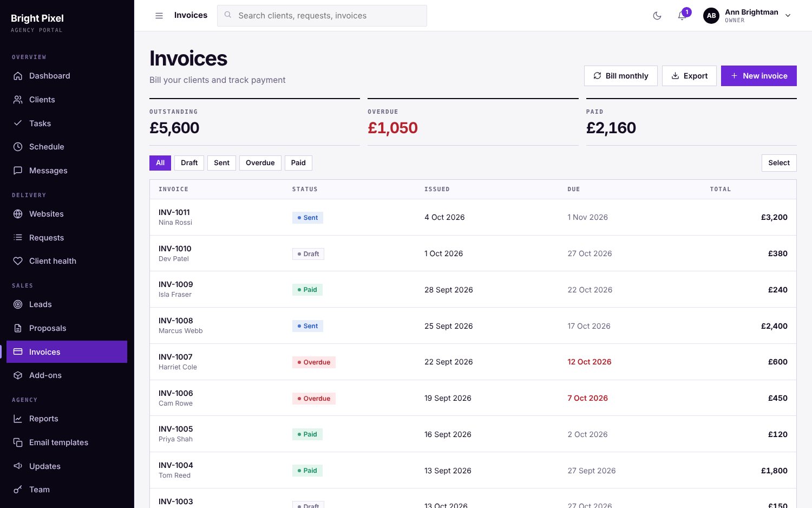Image resolution: width=812 pixels, height=508 pixels.
Task: Click the Updates megaphone icon
Action: [x=18, y=466]
